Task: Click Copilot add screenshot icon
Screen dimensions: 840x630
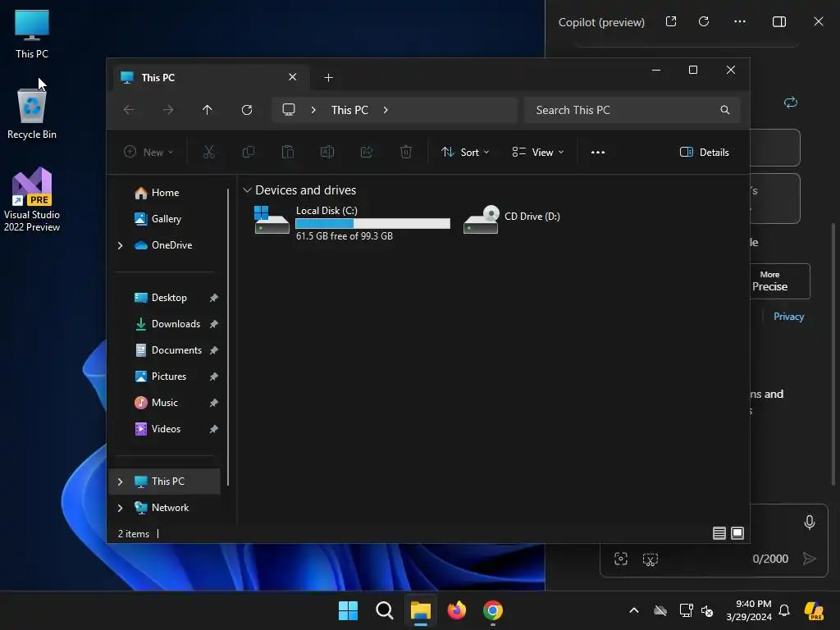Action: [621, 559]
